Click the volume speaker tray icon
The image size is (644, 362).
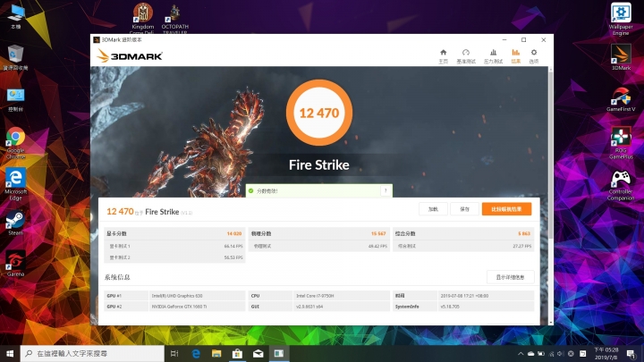tap(561, 353)
